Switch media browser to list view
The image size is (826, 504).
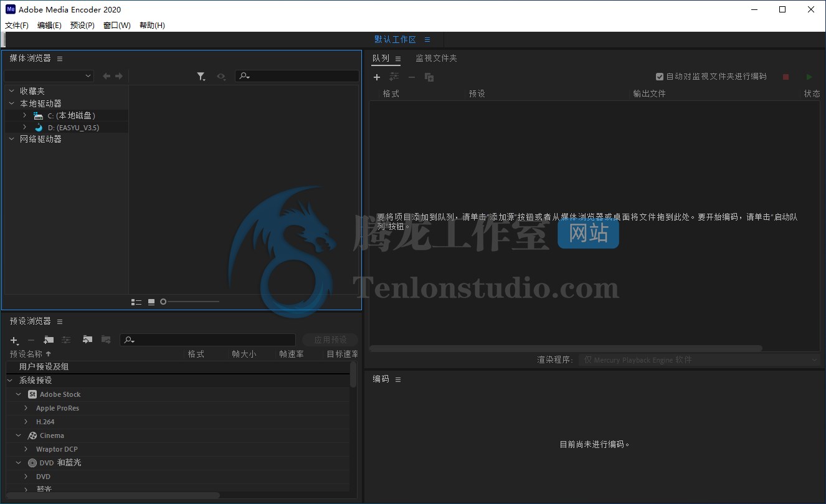coord(136,302)
